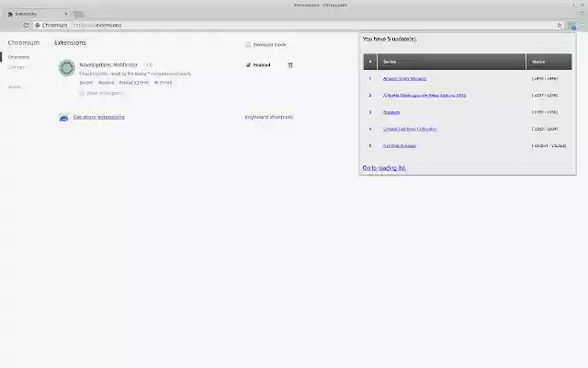Click Get more extensions link
The width and height of the screenshot is (588, 368).
point(98,117)
